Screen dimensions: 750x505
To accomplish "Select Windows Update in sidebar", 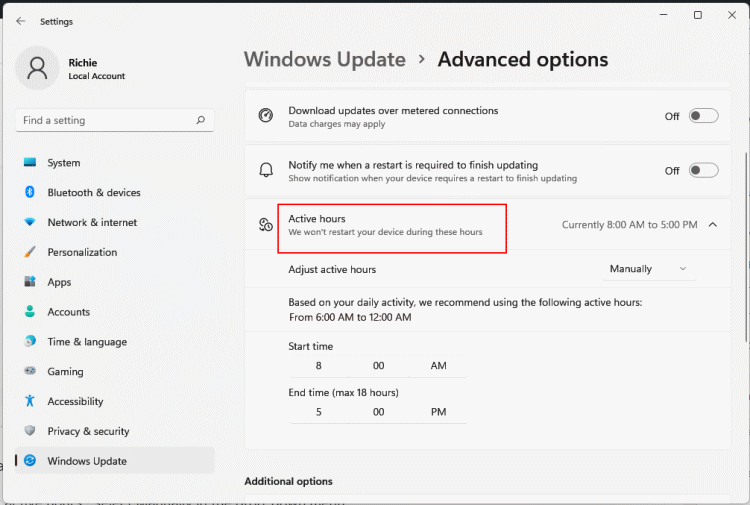I will click(x=115, y=461).
